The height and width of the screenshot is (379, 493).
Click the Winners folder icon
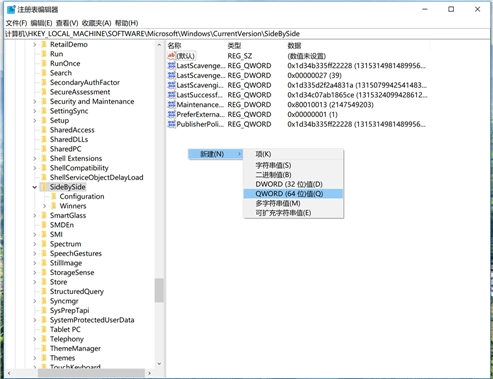click(x=54, y=206)
